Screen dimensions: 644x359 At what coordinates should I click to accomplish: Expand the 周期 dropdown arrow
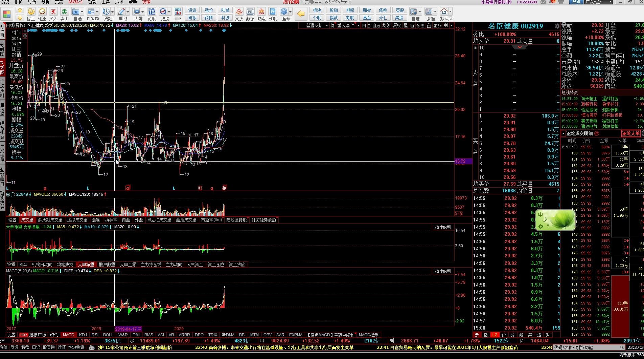(x=113, y=12)
